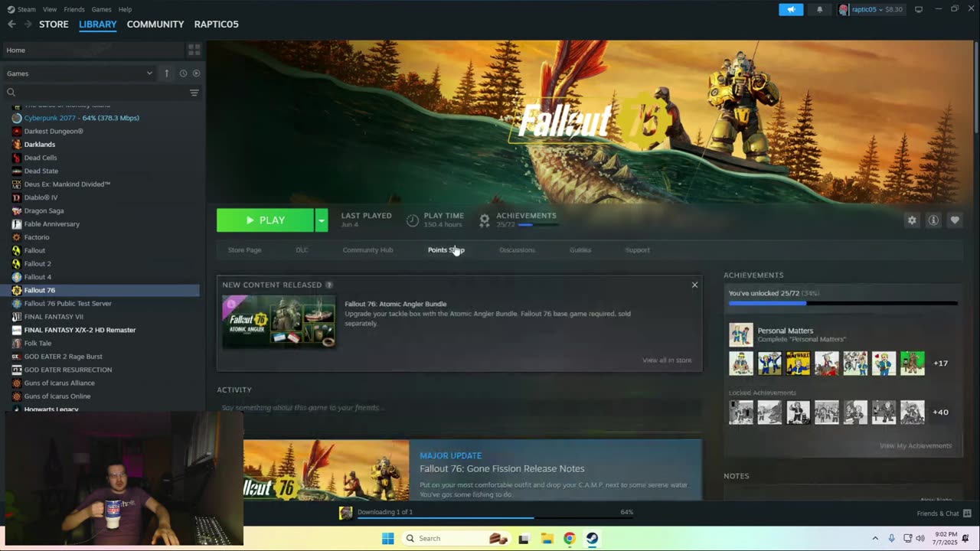Screen dimensions: 980x551
Task: Open the new content help question mark
Action: point(329,285)
